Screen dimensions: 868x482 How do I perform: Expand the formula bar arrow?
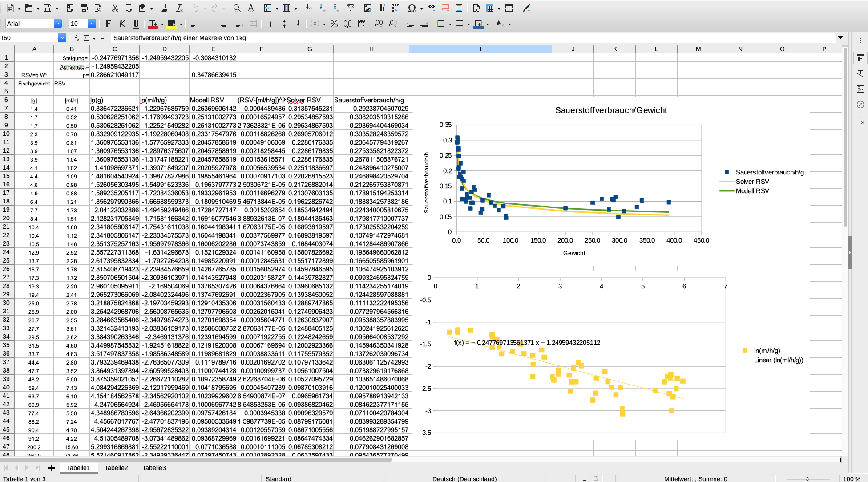tap(840, 38)
